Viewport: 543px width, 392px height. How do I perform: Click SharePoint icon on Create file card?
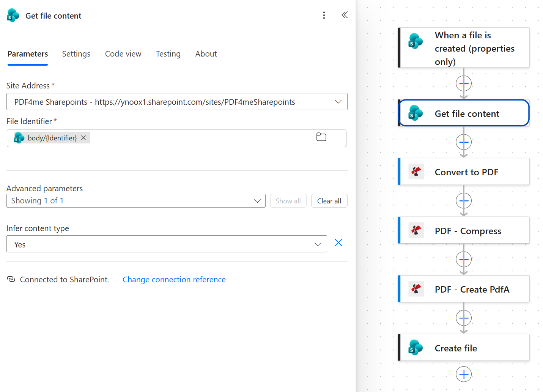click(x=416, y=348)
